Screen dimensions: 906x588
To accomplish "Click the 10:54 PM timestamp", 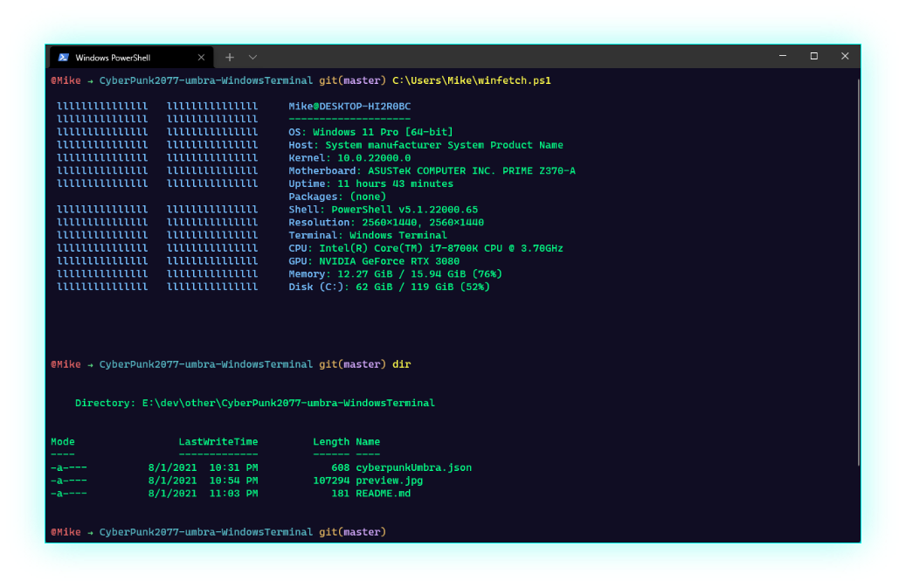I will point(233,481).
